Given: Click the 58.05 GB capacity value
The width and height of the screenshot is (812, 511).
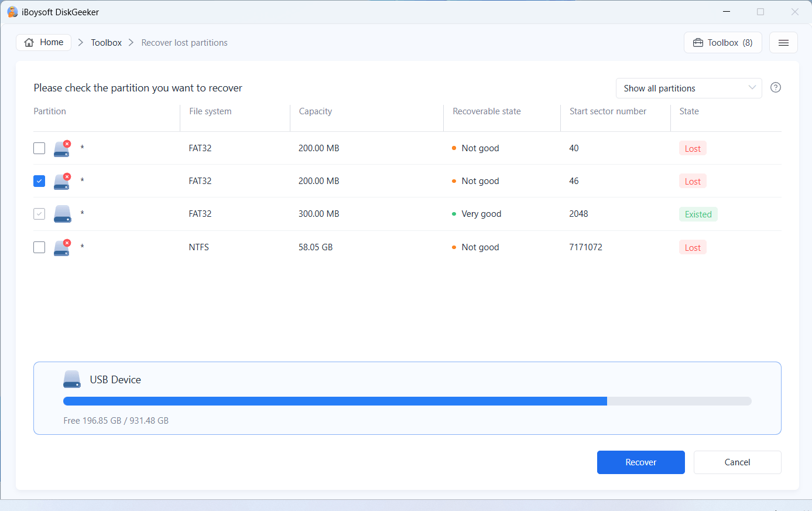Looking at the screenshot, I should tap(316, 247).
